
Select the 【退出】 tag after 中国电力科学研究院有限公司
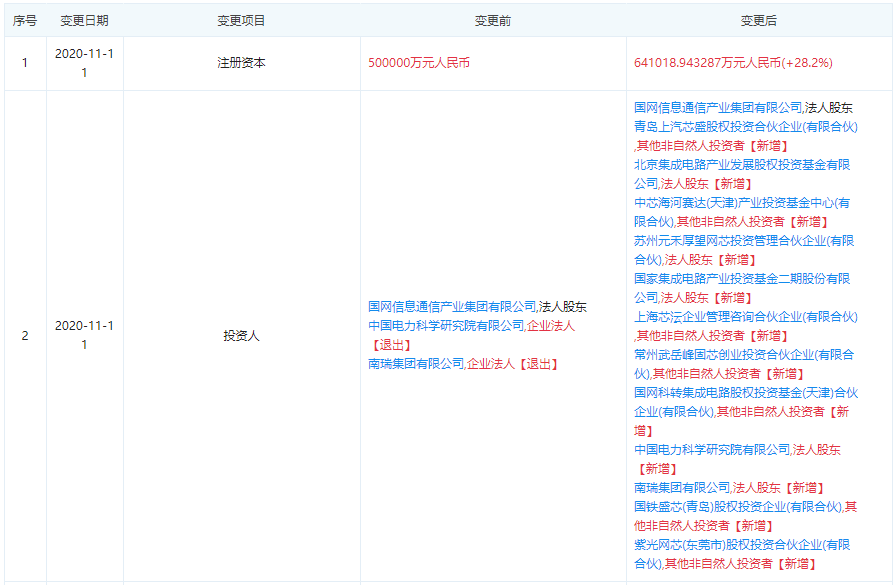[391, 345]
